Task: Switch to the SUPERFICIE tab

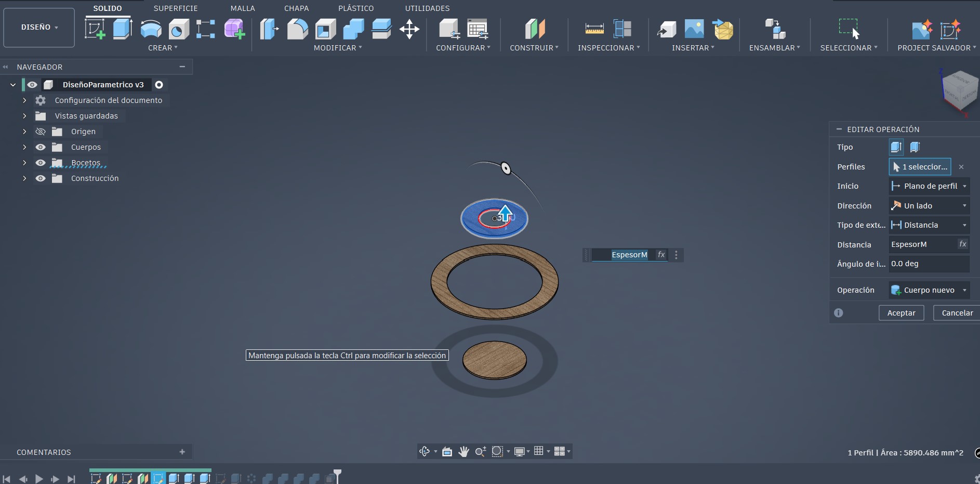Action: (175, 8)
